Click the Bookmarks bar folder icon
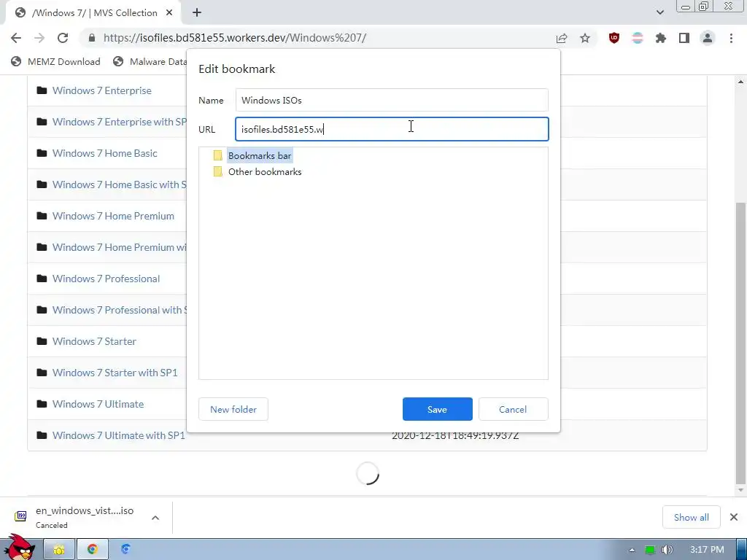 [x=217, y=156]
